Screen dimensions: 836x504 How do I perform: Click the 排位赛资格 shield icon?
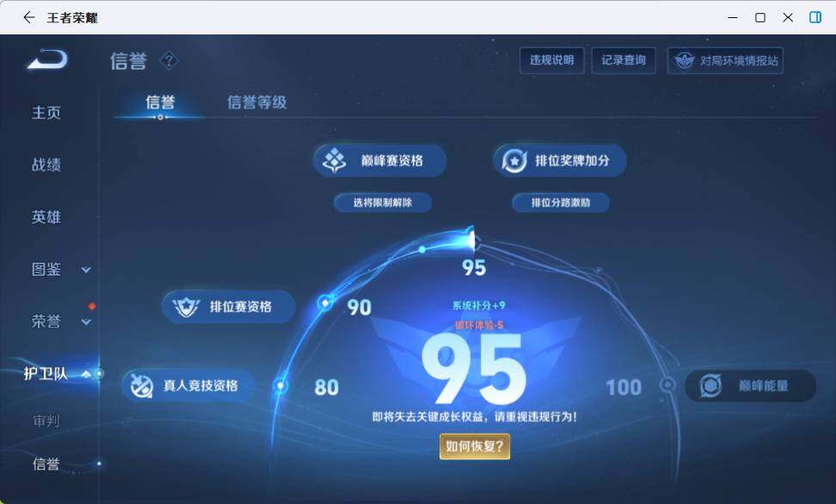[x=186, y=307]
